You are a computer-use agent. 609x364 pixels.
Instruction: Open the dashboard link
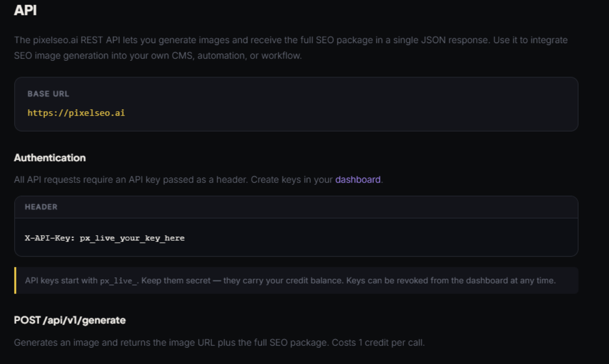point(358,180)
